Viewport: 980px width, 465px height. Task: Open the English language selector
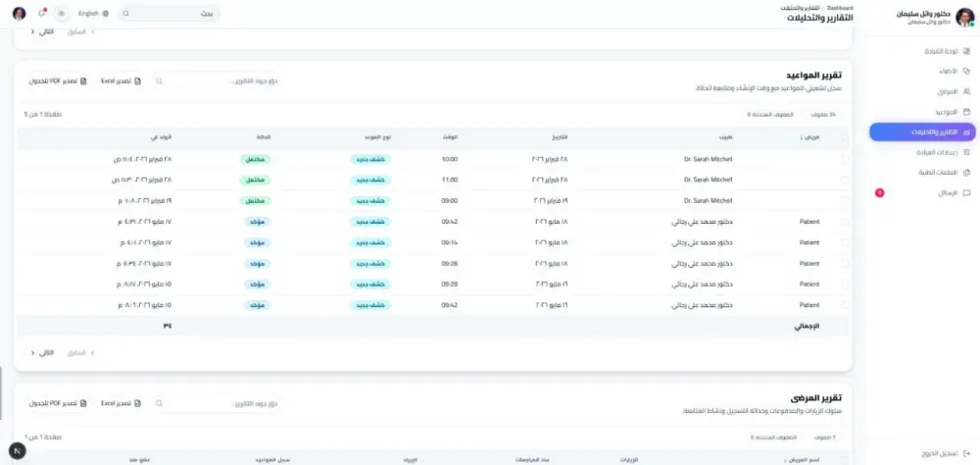point(94,13)
